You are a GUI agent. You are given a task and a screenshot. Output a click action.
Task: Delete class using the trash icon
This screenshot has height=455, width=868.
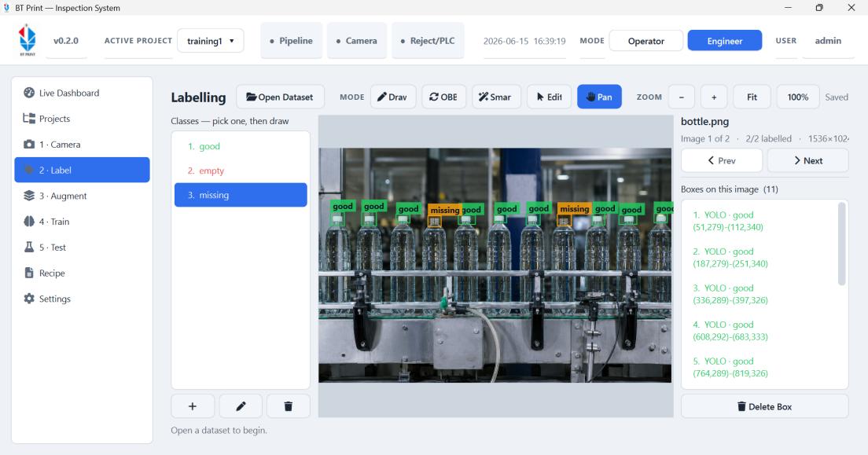[x=289, y=406]
